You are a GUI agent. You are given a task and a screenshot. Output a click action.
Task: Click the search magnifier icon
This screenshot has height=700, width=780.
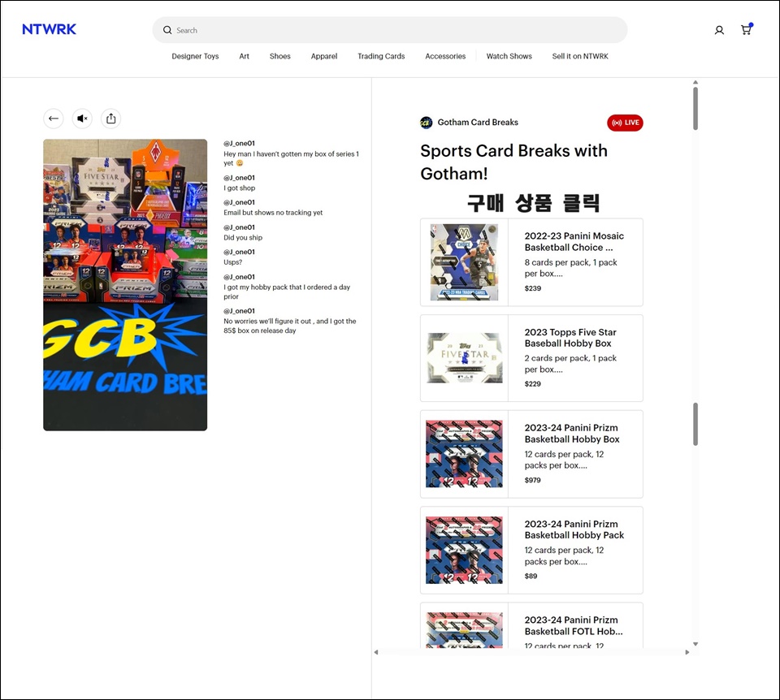[x=167, y=30]
